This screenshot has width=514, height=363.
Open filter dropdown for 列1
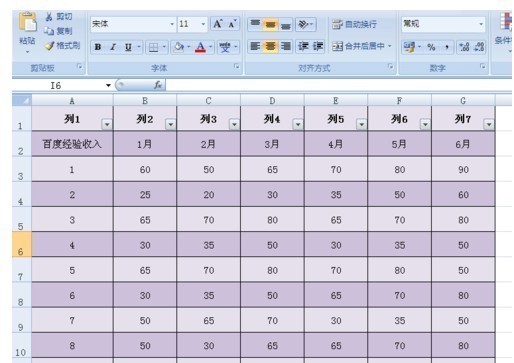[107, 125]
